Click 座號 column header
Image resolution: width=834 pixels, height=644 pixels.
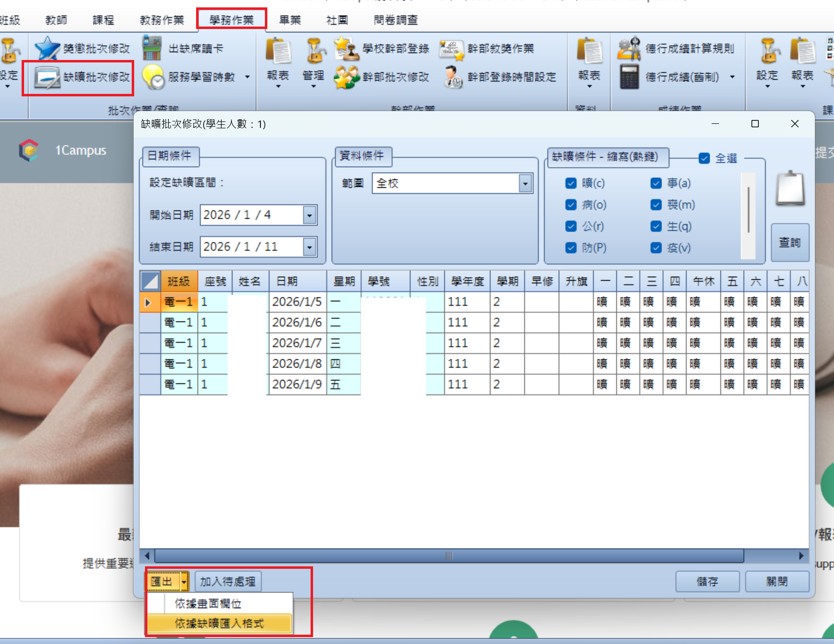tap(215, 281)
